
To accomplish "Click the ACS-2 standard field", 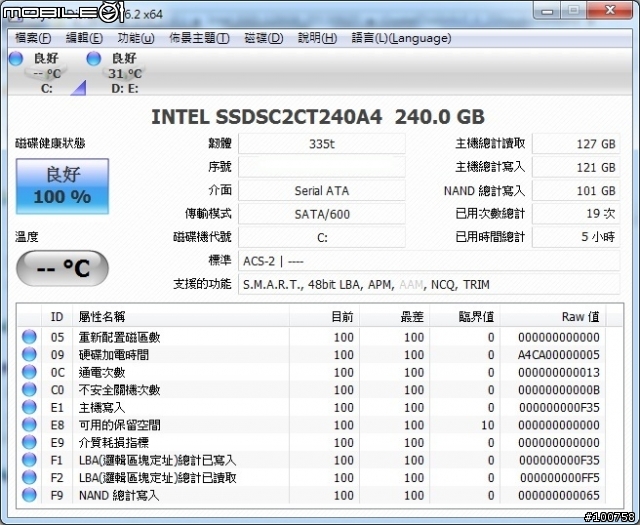I will click(429, 261).
